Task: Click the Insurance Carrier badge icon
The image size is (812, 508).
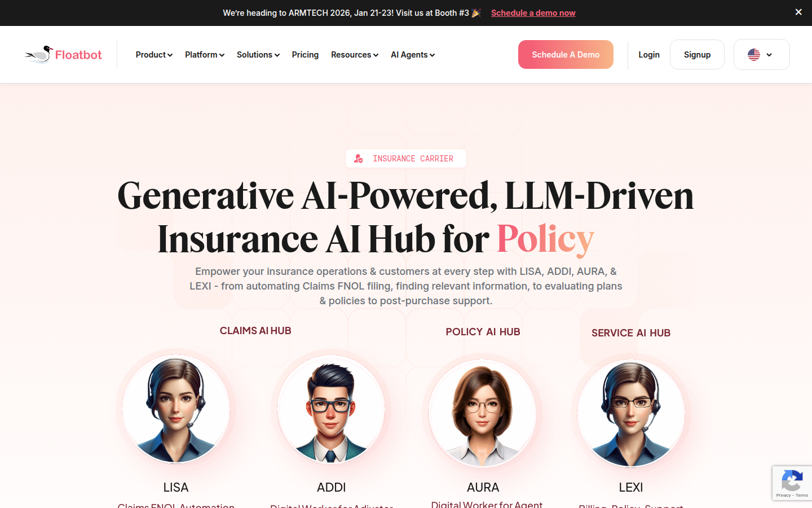Action: click(359, 159)
